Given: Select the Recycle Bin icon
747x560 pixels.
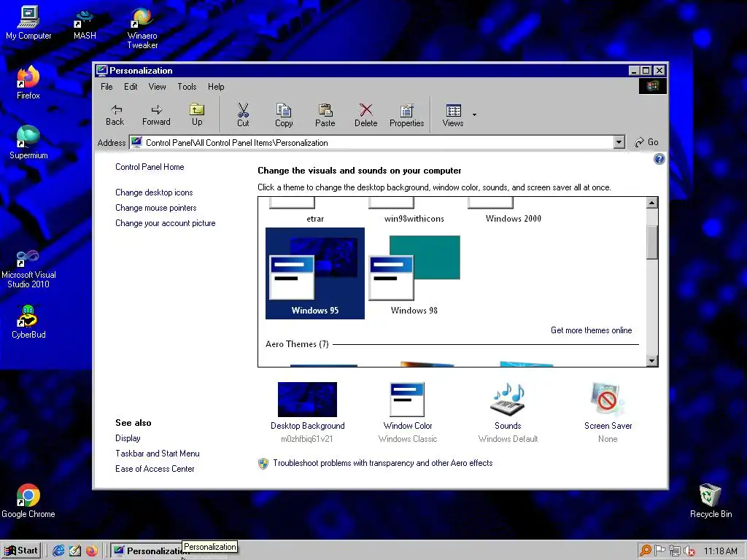Looking at the screenshot, I should click(711, 501).
